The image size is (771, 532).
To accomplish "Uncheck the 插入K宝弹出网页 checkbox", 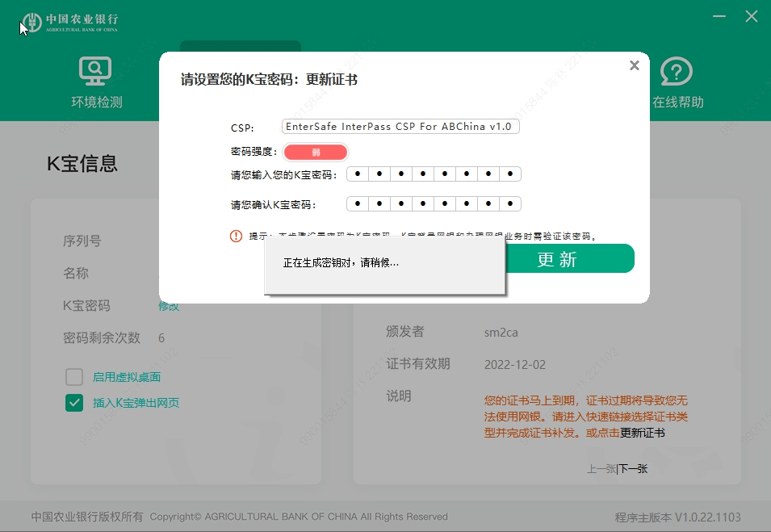I will pyautogui.click(x=74, y=403).
